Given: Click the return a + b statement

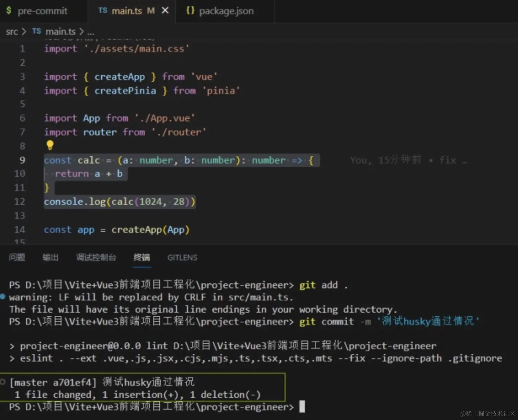Looking at the screenshot, I should (89, 174).
